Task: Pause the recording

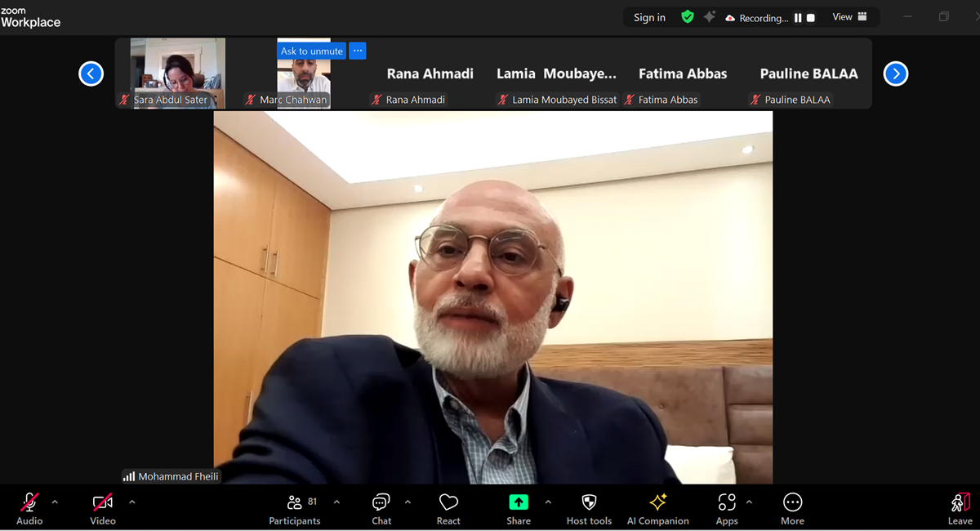Action: (x=798, y=18)
